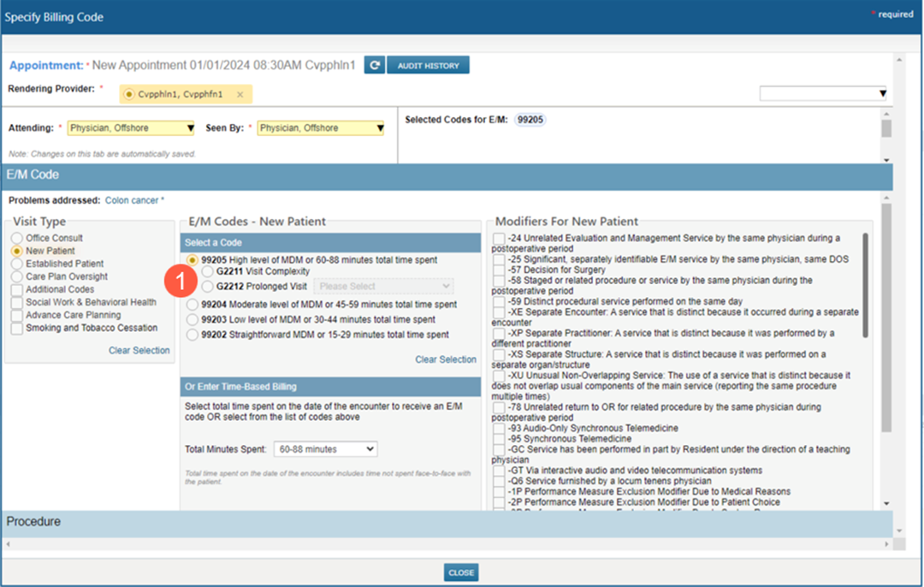Open the Audit History
This screenshot has height=587, width=924.
click(x=428, y=66)
